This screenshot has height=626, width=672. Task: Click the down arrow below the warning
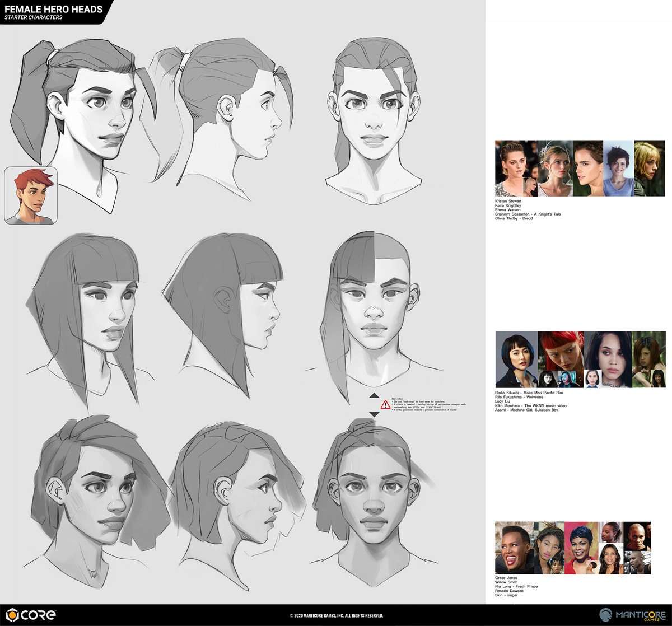point(374,414)
